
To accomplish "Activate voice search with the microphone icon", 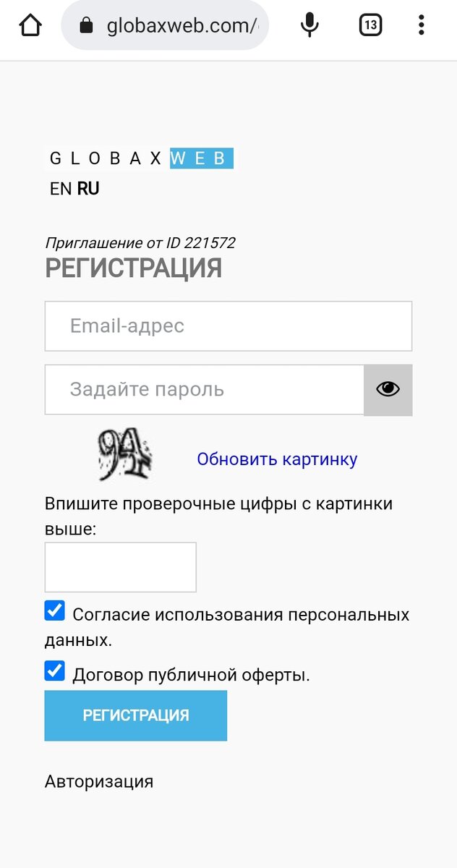I will pos(309,25).
